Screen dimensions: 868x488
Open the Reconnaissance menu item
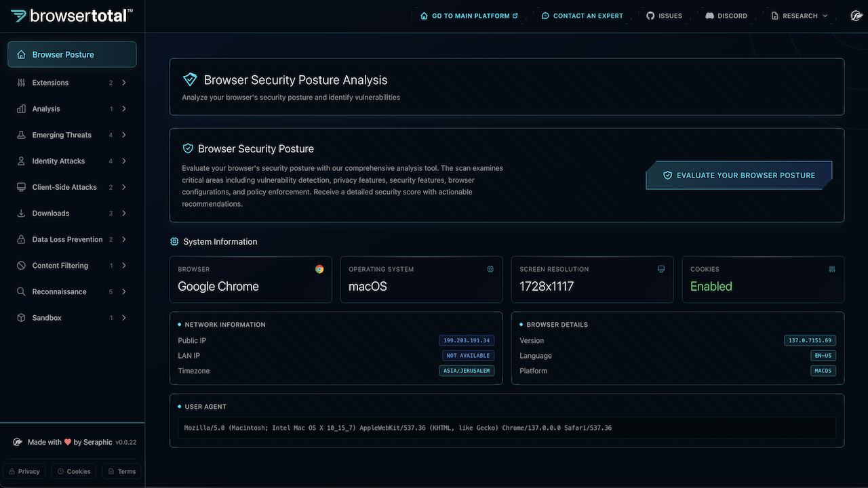72,292
